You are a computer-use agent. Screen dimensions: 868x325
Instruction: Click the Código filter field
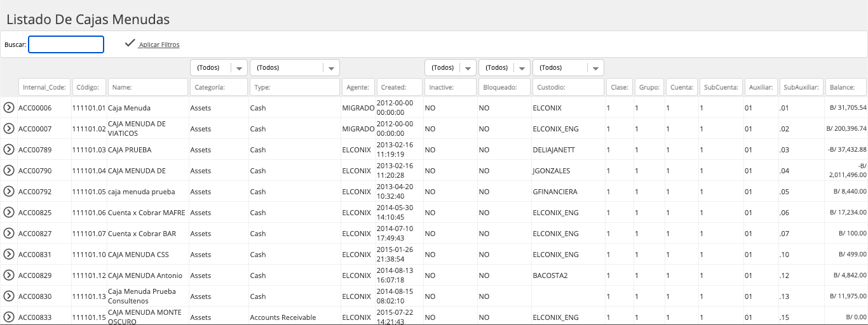89,87
